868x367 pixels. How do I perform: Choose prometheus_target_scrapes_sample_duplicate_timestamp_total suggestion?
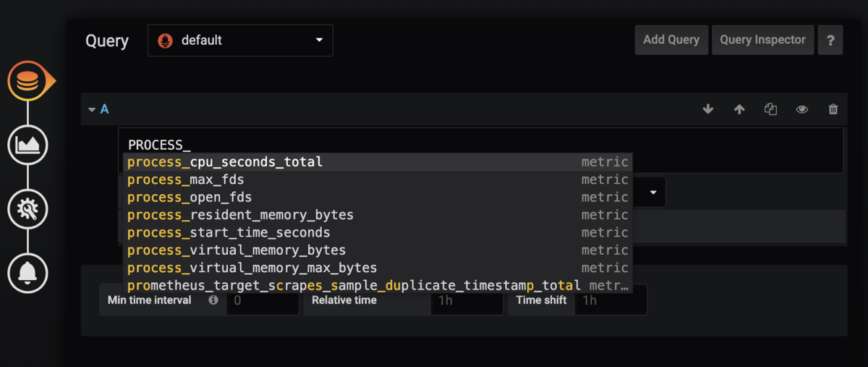(x=378, y=285)
